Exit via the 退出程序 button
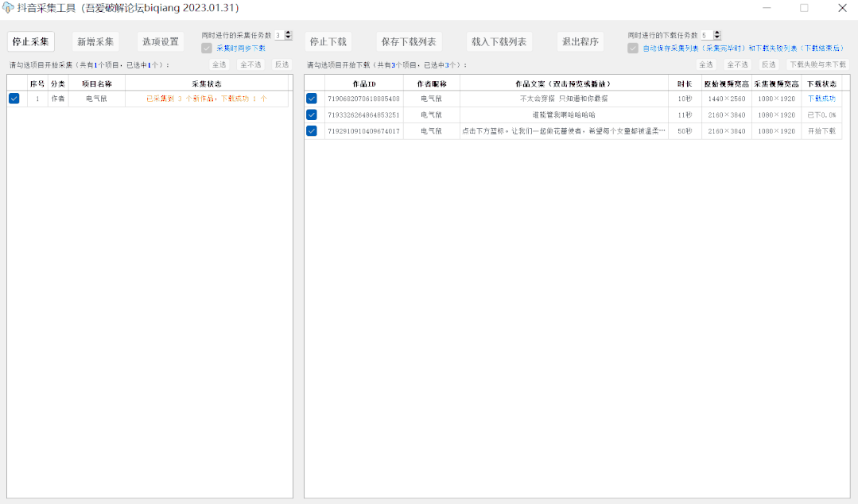This screenshot has height=504, width=858. (580, 41)
